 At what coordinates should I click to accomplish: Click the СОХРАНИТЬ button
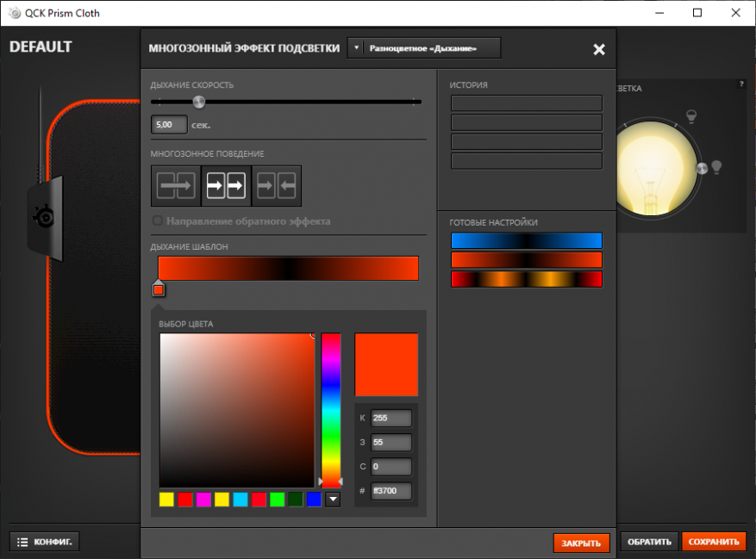[x=714, y=542]
